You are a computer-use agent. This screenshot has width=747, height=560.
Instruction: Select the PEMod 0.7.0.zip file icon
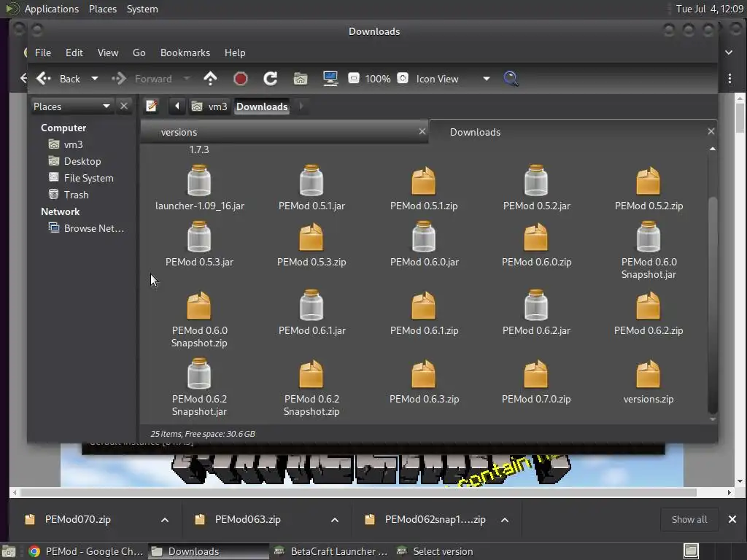coord(535,376)
